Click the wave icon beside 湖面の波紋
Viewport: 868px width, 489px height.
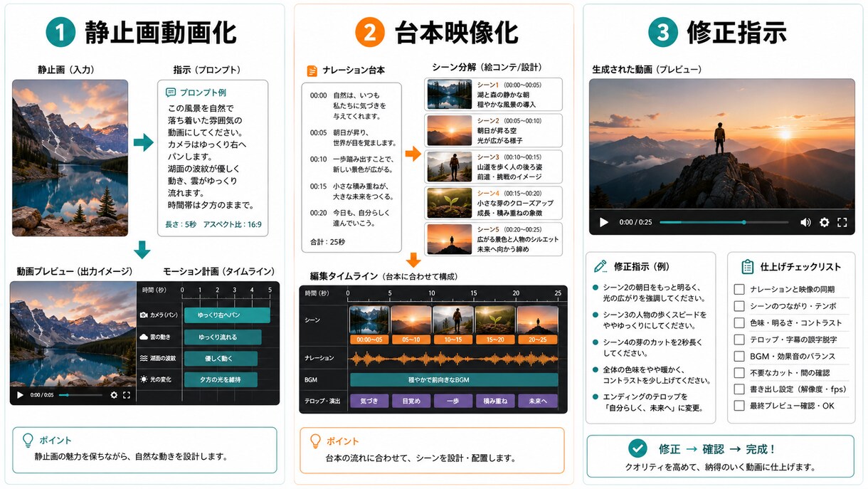(x=144, y=358)
